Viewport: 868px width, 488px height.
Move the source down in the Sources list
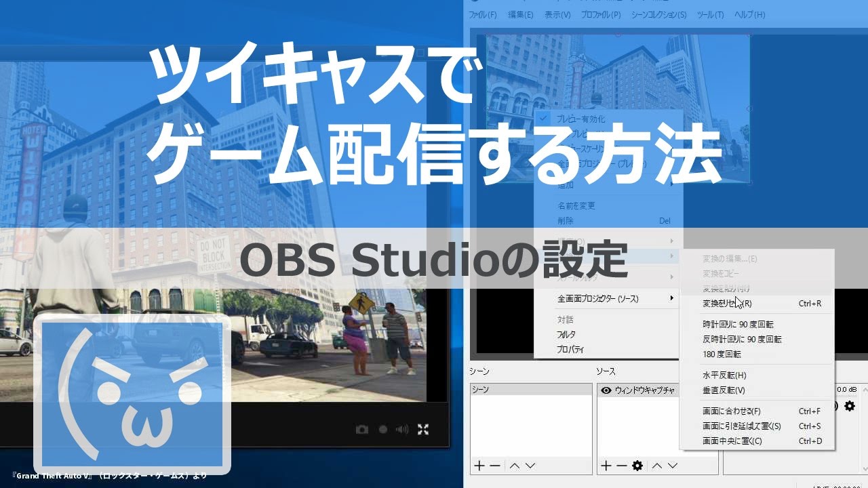click(673, 466)
